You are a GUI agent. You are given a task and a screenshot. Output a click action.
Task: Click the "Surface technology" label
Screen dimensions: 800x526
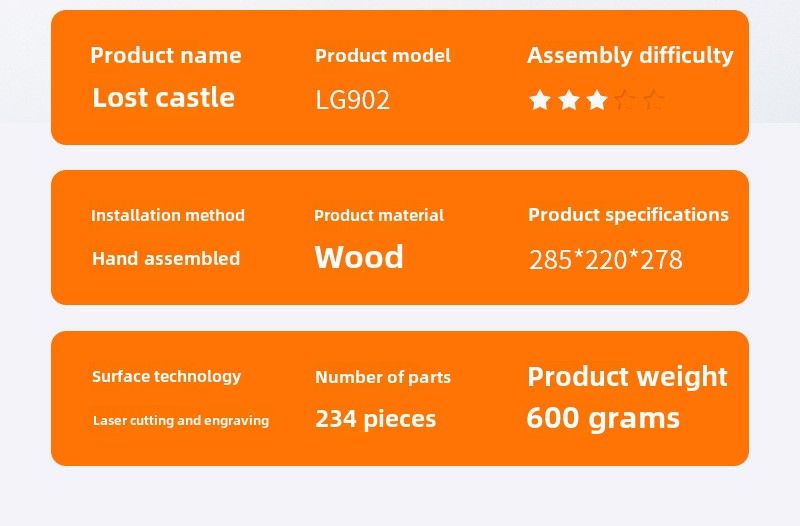tap(166, 376)
